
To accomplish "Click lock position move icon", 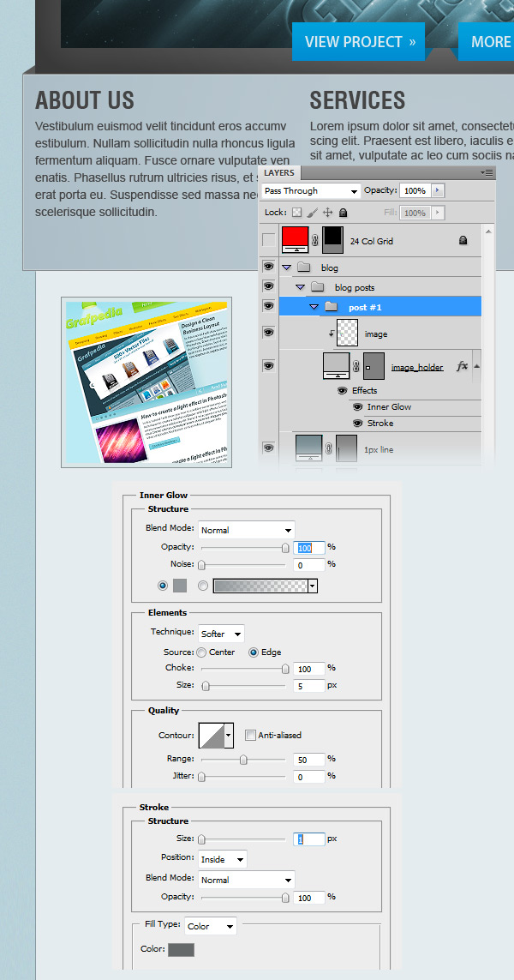I will click(327, 213).
